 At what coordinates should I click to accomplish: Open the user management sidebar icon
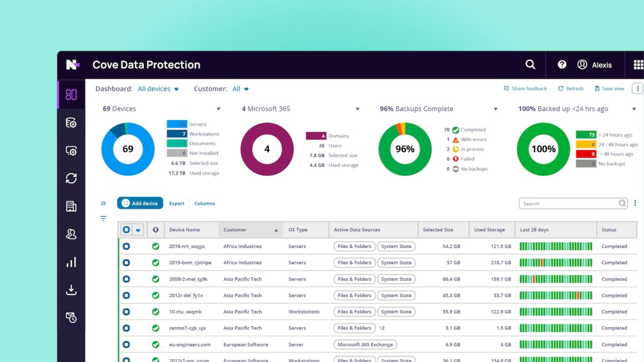click(71, 234)
